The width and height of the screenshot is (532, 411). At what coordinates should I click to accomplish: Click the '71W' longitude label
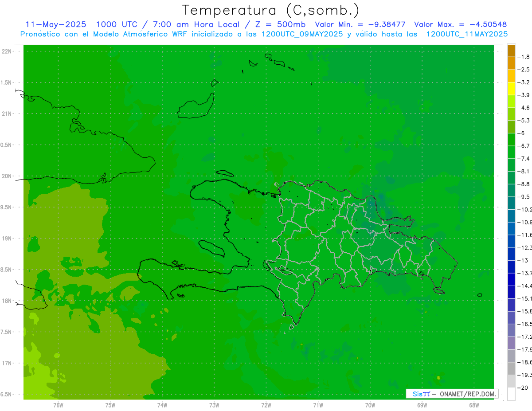pyautogui.click(x=318, y=405)
